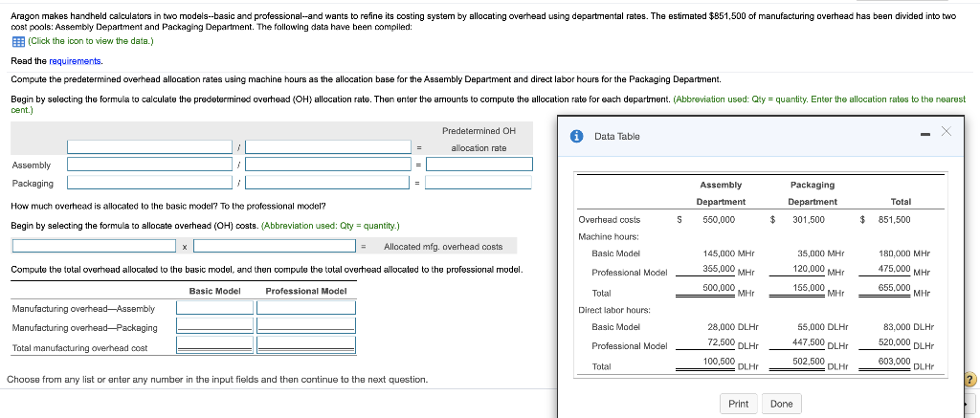Viewport: 980px width, 418px height.
Task: Open the formula denominator dropdown in header row
Action: [328, 146]
